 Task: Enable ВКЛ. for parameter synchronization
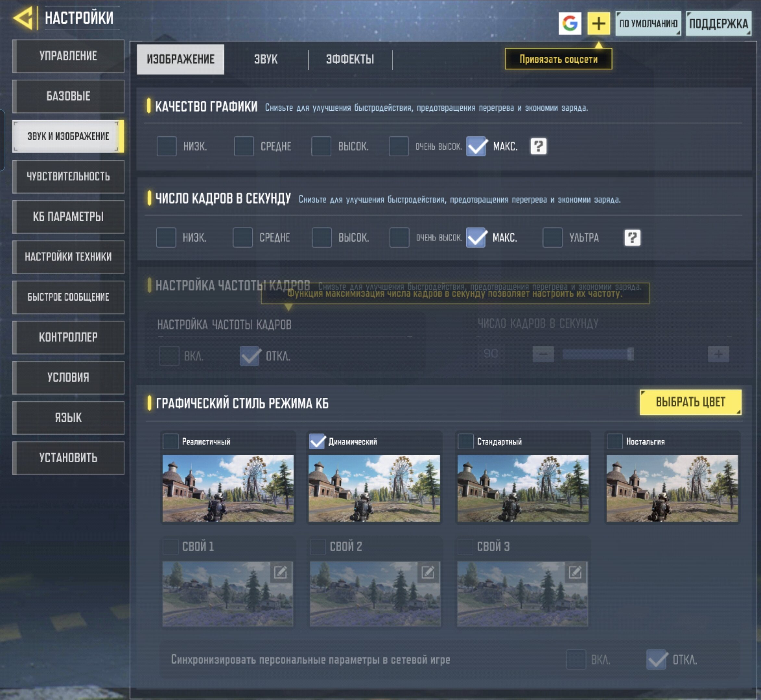tap(576, 659)
